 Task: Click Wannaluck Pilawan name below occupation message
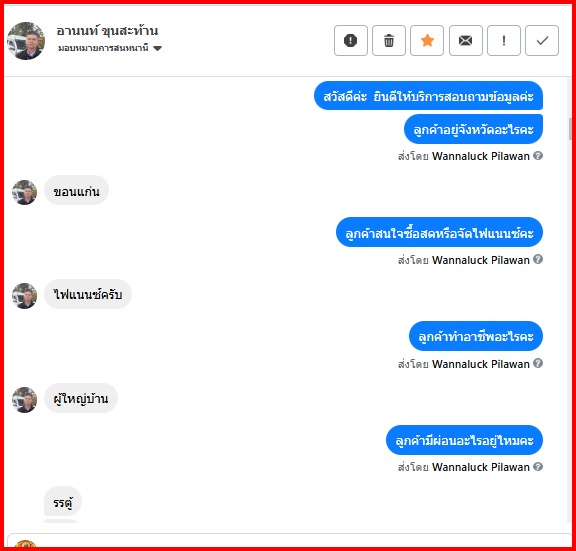[x=480, y=364]
